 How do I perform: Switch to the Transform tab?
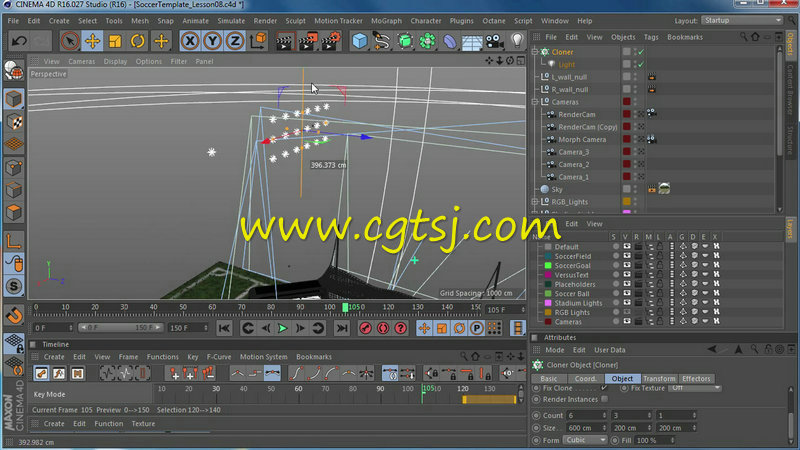(x=659, y=379)
